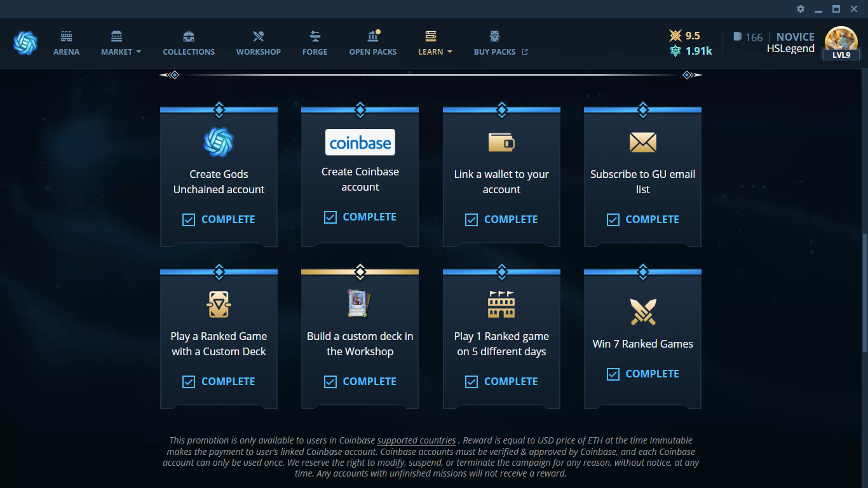Click the LVL9 level badge
The width and height of the screenshot is (868, 488).
[841, 55]
